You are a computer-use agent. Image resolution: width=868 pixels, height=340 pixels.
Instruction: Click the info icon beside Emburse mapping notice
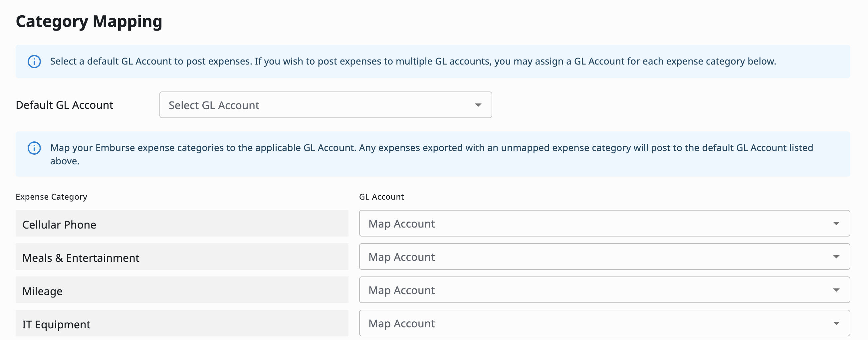[x=34, y=148]
